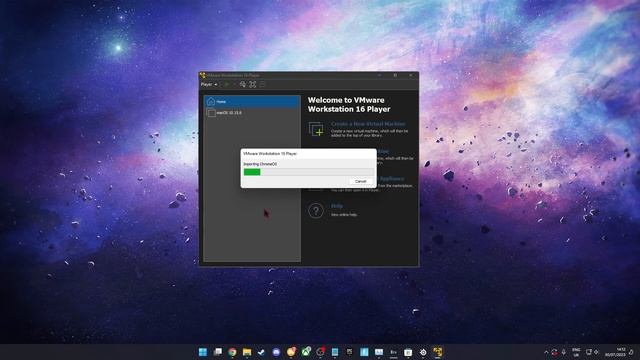The image size is (640, 360).
Task: Launch Google Chrome from the taskbar
Action: [x=232, y=352]
